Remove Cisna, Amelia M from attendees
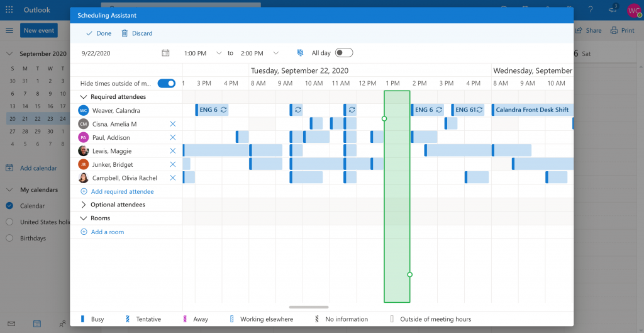The image size is (644, 333). pyautogui.click(x=173, y=124)
